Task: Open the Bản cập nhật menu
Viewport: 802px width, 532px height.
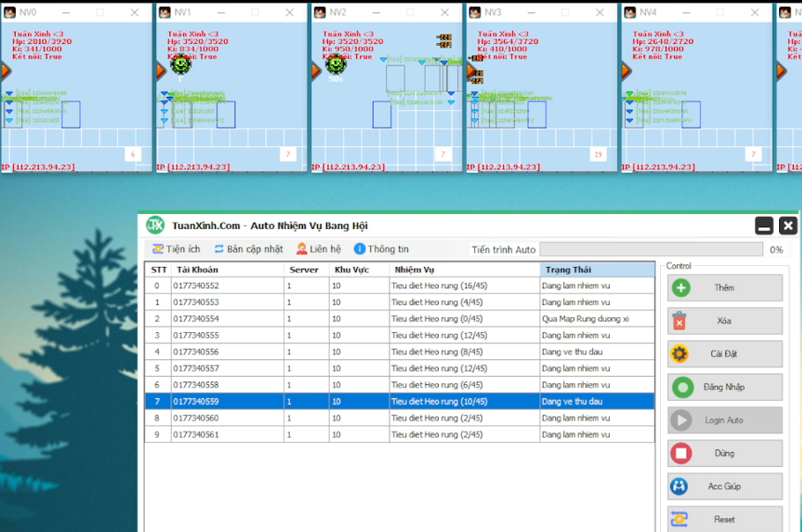Action: click(249, 249)
